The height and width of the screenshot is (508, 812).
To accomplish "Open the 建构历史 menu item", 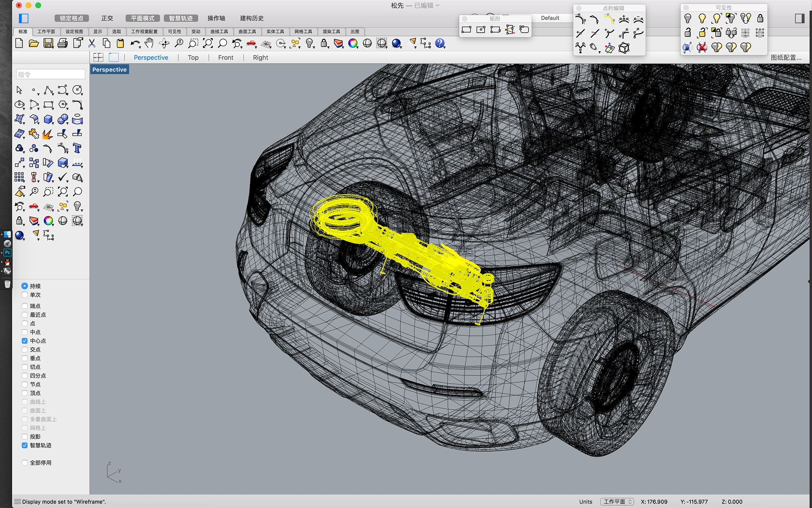I will 251,18.
